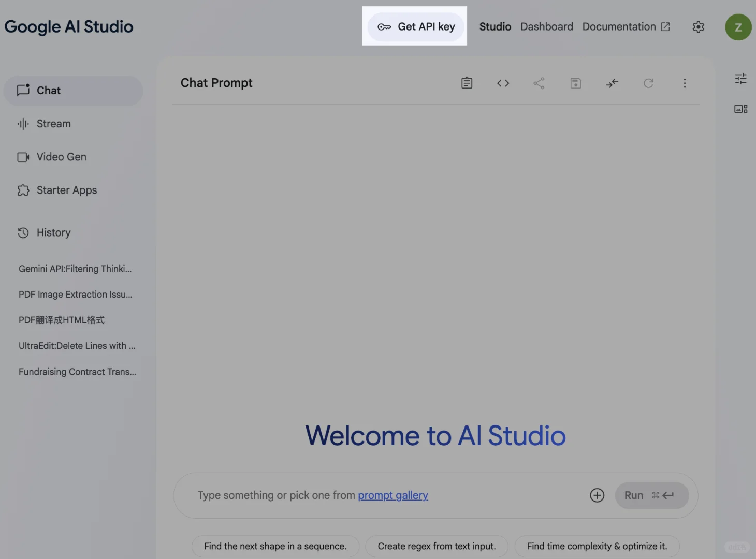
Task: Open the Fundraising Contract Trans... history item
Action: [78, 372]
